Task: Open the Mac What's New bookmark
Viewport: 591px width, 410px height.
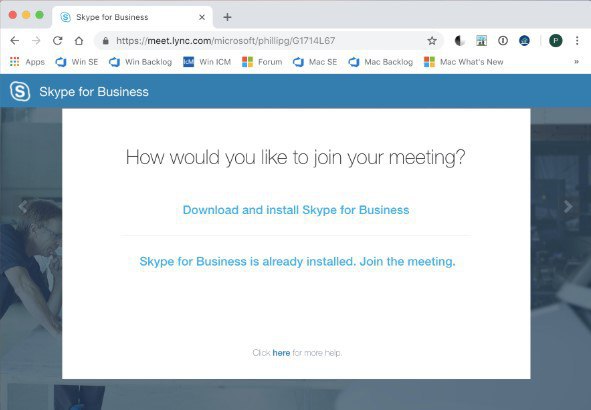Action: click(464, 62)
